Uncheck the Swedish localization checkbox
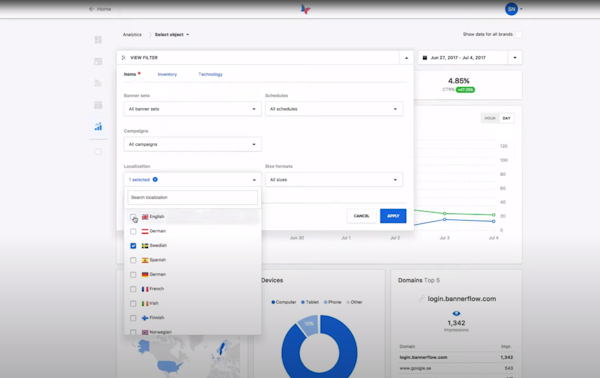 [133, 246]
